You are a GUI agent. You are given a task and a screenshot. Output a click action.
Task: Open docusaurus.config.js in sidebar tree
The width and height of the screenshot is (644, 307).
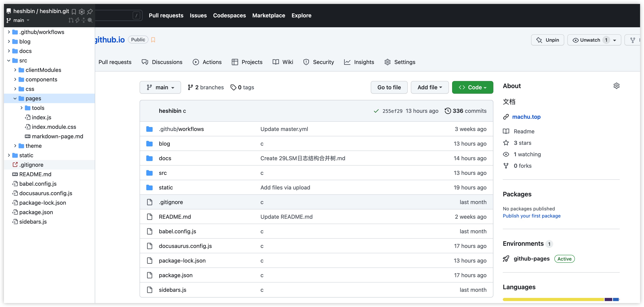tap(45, 193)
